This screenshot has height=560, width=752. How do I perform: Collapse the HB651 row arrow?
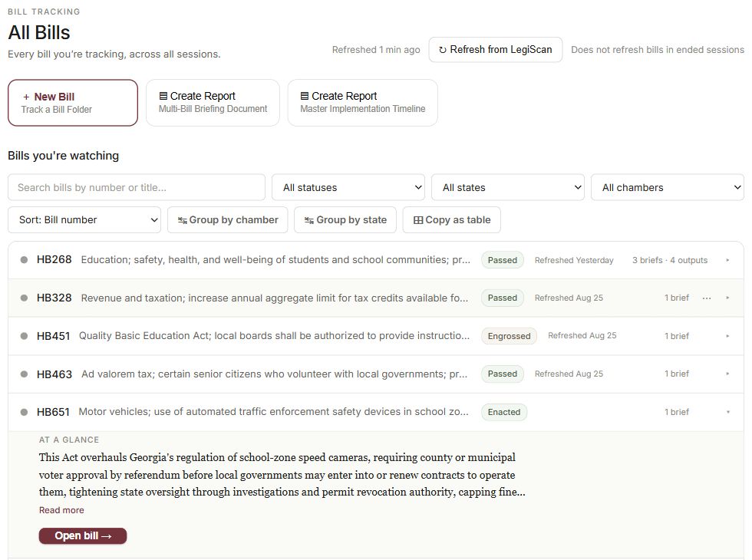tap(727, 412)
